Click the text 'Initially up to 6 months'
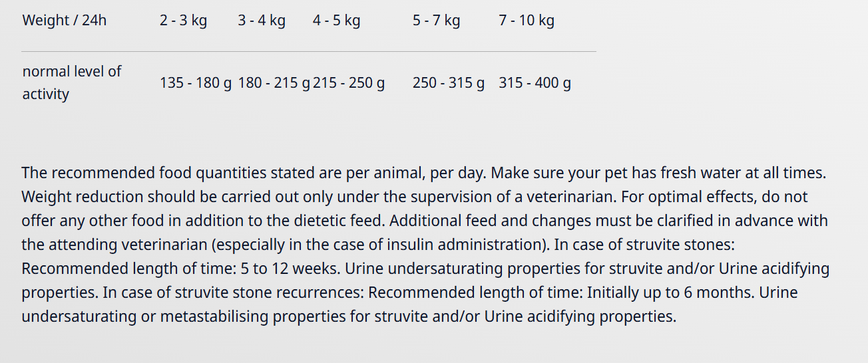The image size is (868, 363). [x=670, y=293]
